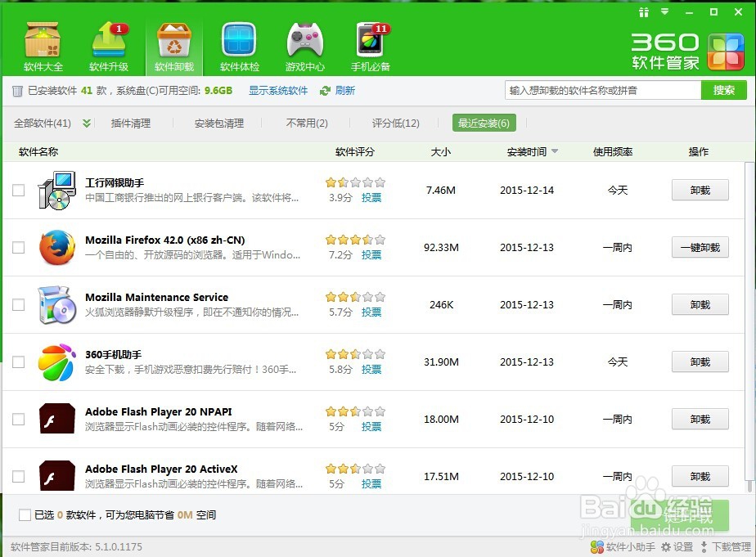The image size is (756, 557).
Task: Click the 刷新 refresh link
Action: coord(344,91)
